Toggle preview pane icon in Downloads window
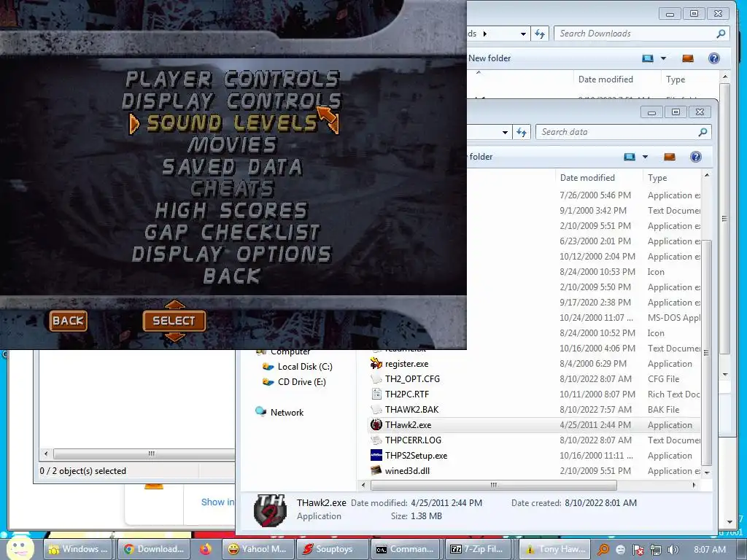 687,58
